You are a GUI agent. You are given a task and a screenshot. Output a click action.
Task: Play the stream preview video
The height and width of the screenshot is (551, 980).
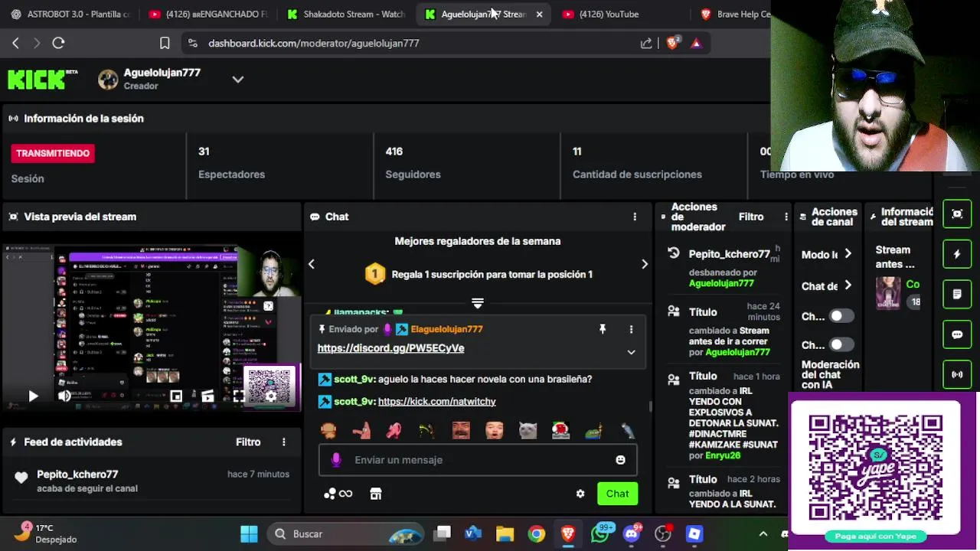click(33, 396)
